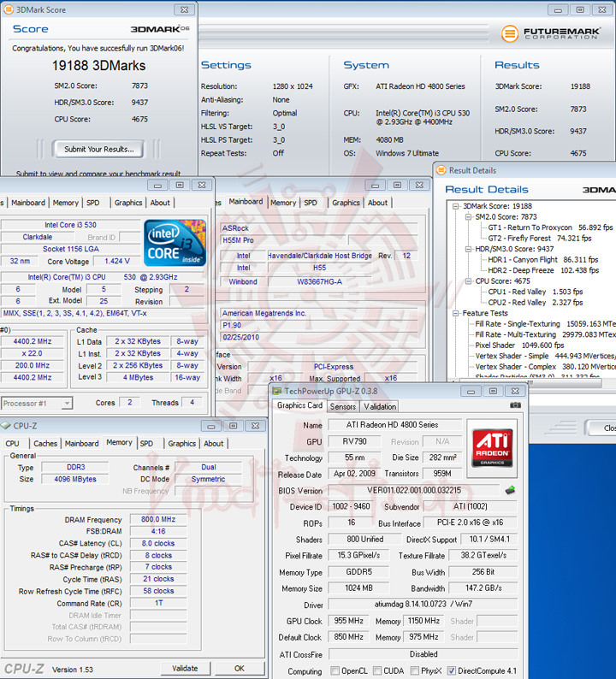Viewport: 616px width, 679px height.
Task: Open the CPU tab in CPU-Z Memory window
Action: click(13, 444)
